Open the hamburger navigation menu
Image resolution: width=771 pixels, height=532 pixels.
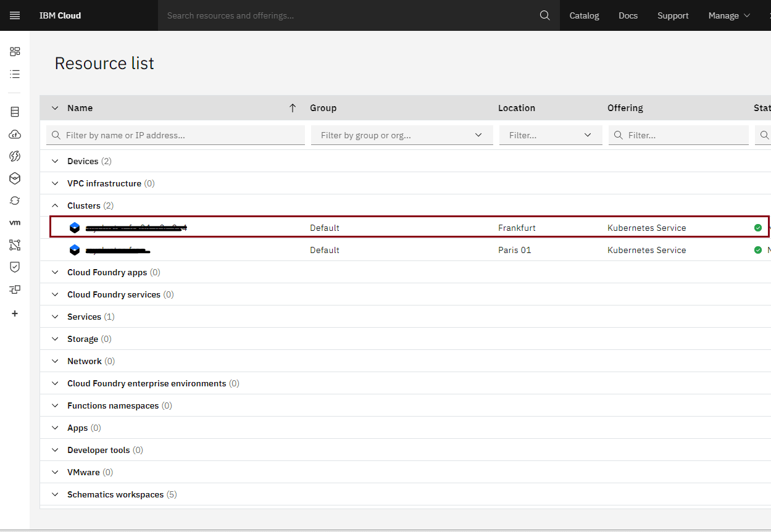click(x=15, y=15)
